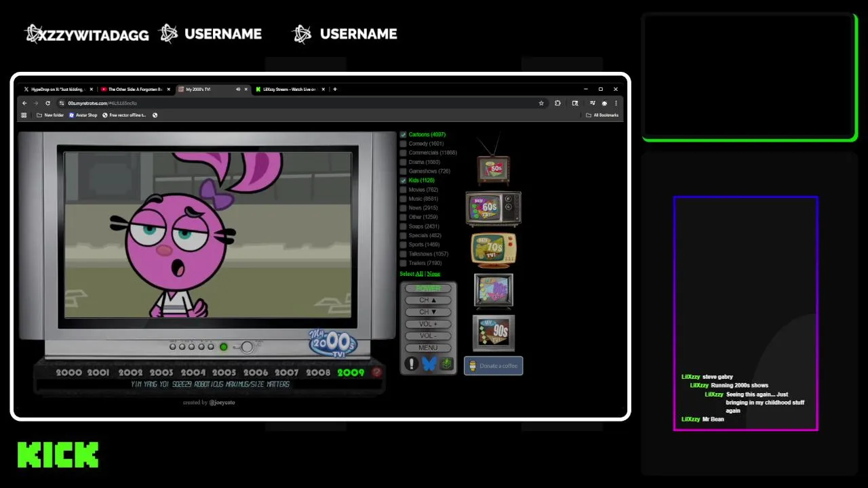The image size is (868, 488).
Task: Open the @joeycato creator link
Action: click(x=222, y=403)
